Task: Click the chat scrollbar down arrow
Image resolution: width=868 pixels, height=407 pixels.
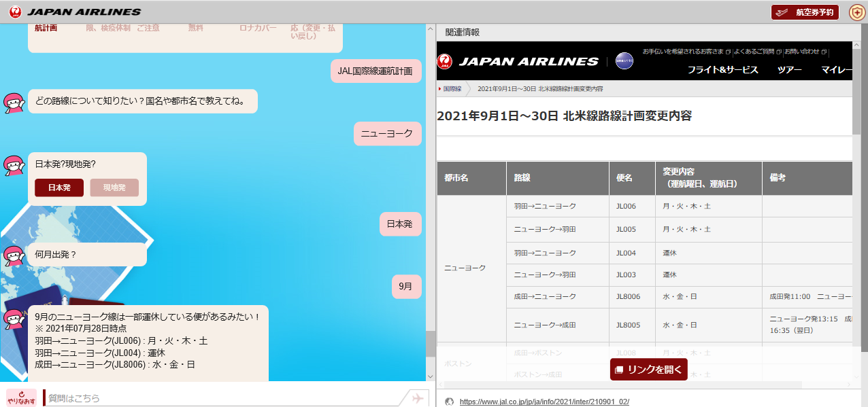Action: point(431,376)
